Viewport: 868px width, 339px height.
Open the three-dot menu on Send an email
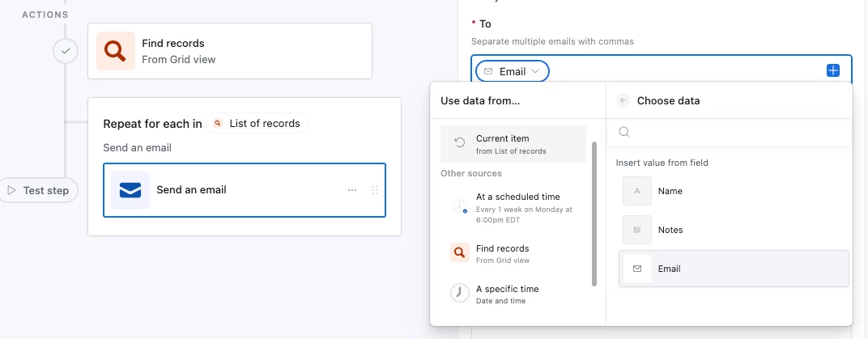point(352,190)
